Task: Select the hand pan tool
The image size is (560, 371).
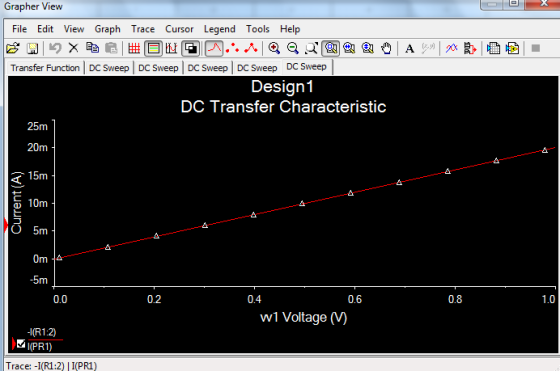Action: tap(386, 48)
